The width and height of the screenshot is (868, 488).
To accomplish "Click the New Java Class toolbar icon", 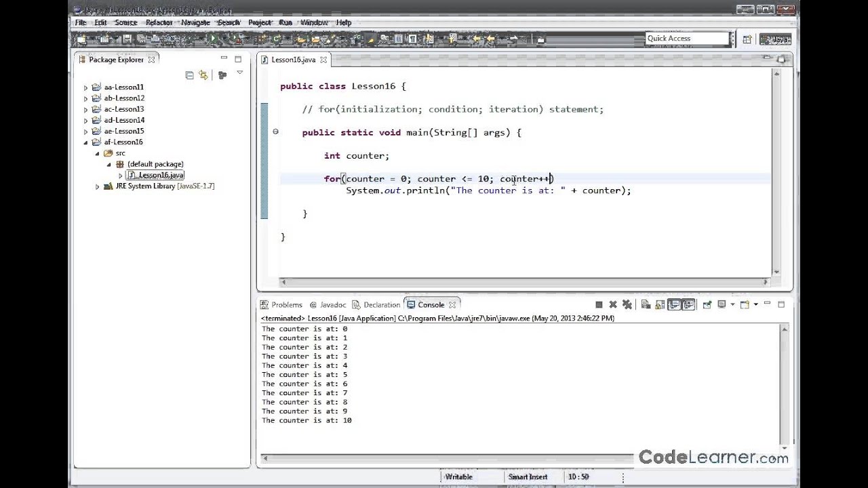I will 275,39.
